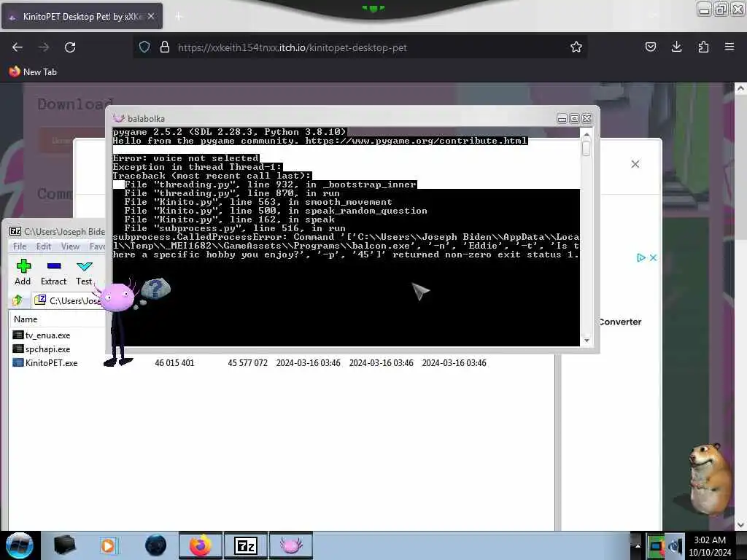Open a new Firefox tab with plus
747x560 pixels.
(179, 17)
